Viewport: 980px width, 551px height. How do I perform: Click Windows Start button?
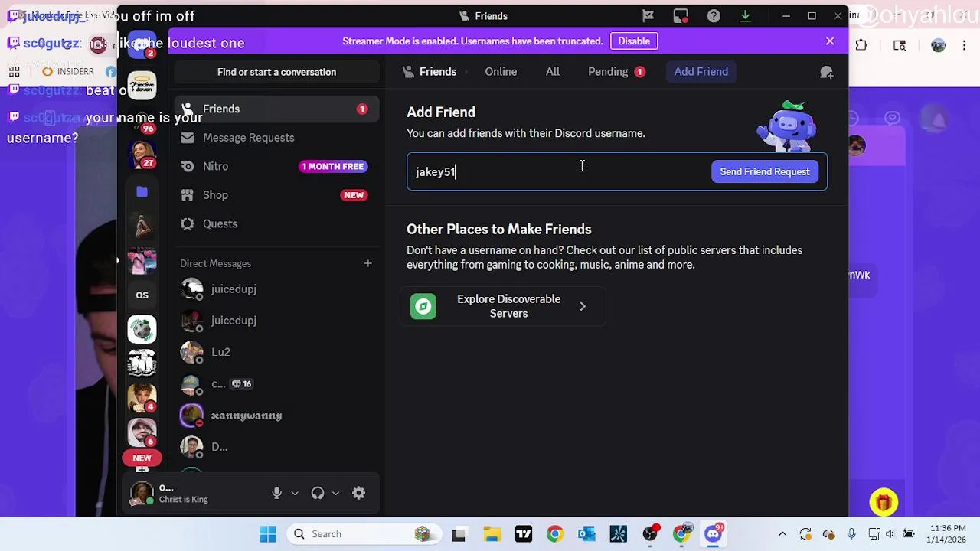tap(267, 534)
